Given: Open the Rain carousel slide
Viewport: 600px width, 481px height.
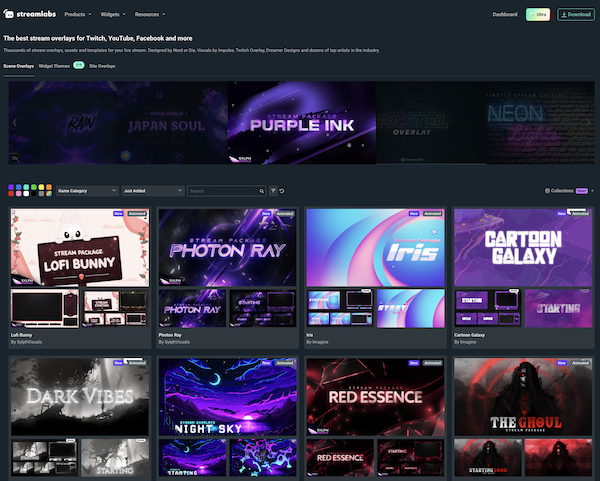Looking at the screenshot, I should [x=63, y=122].
